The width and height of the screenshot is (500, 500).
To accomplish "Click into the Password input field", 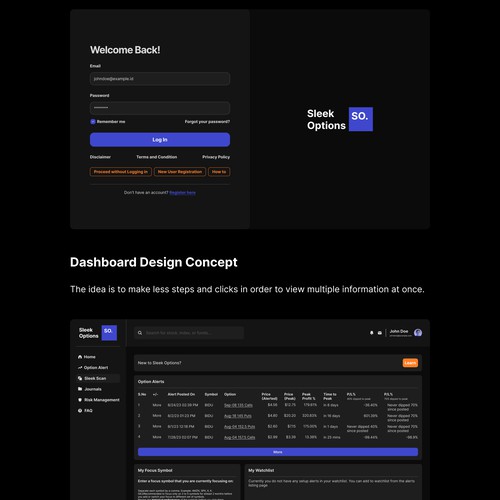I will pyautogui.click(x=160, y=108).
